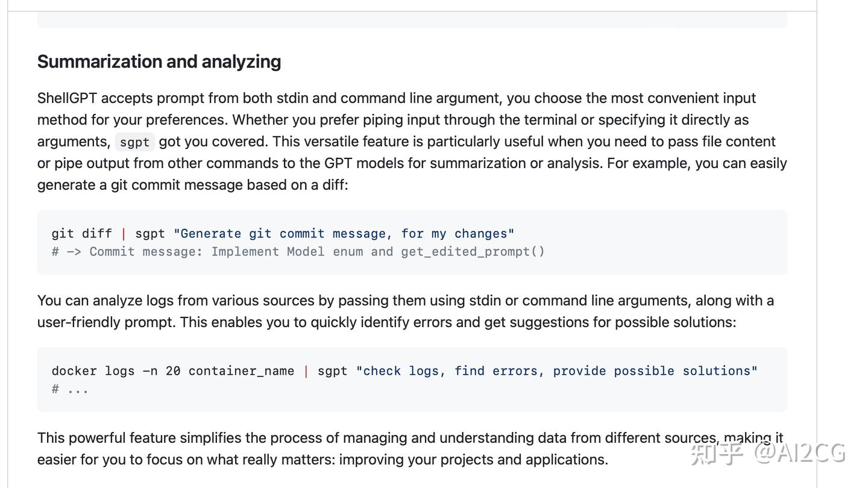Click the red pipe after "git diff"
This screenshot has height=488, width=868.
click(x=124, y=234)
